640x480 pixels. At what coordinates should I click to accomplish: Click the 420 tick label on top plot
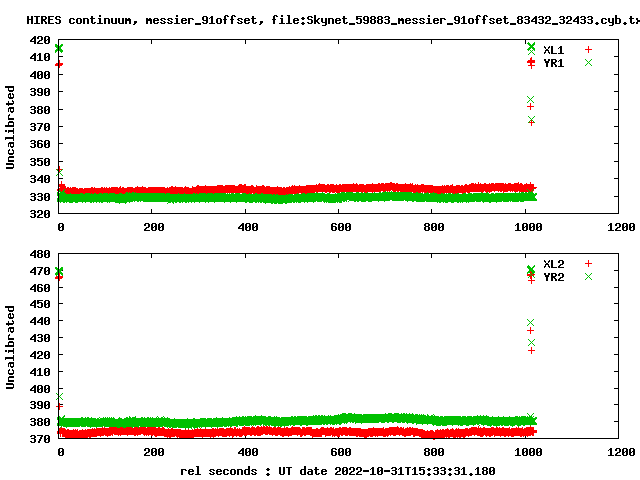point(40,40)
